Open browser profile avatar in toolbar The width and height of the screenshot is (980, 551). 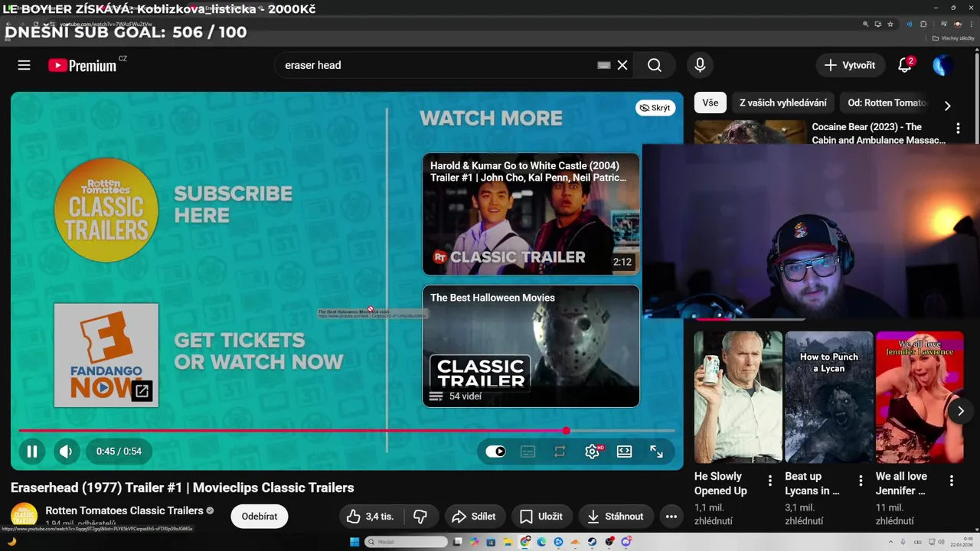(958, 24)
